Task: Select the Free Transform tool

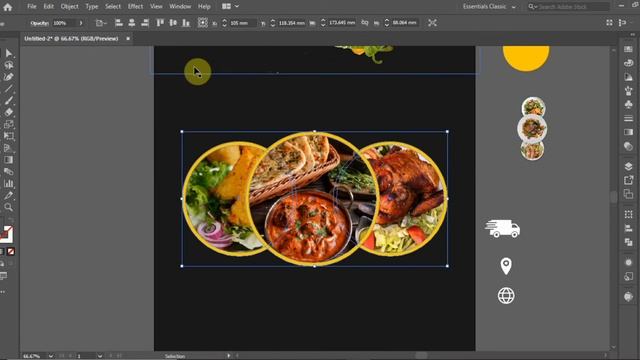Action: click(x=9, y=136)
